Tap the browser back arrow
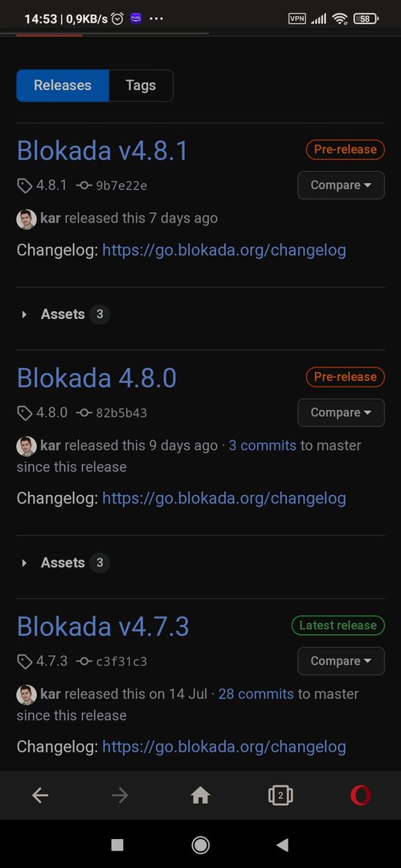The height and width of the screenshot is (868, 401). [x=40, y=796]
